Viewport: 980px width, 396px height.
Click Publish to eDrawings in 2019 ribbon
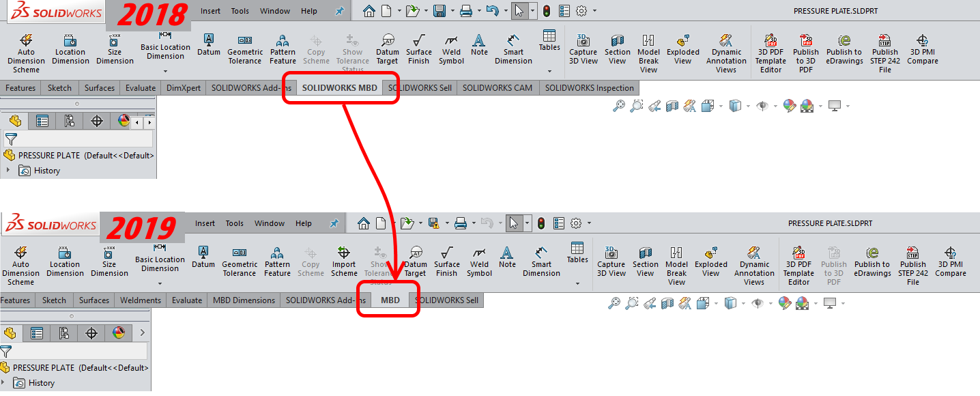[872, 261]
